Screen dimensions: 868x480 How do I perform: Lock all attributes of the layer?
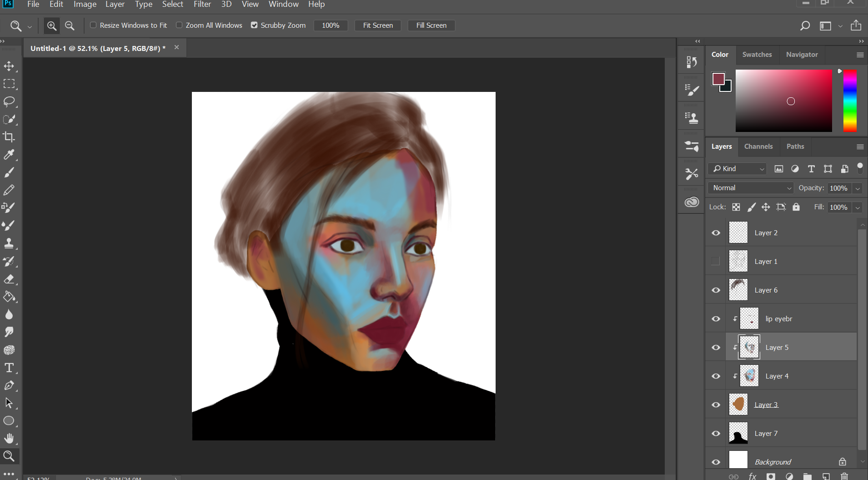(796, 207)
